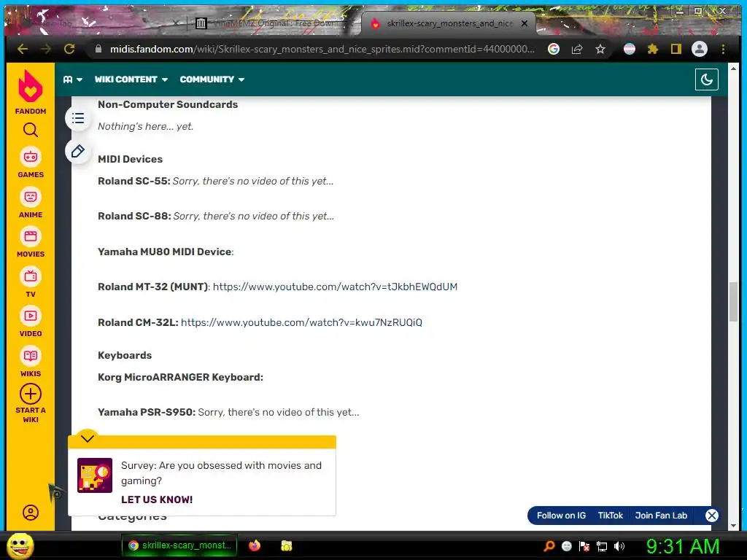Click the Fandom flame logo
This screenshot has height=560, width=747.
(31, 86)
